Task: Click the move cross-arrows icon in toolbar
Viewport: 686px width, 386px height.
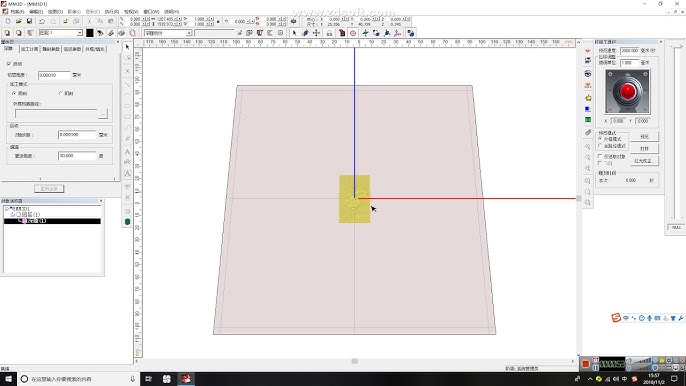Action: click(316, 33)
